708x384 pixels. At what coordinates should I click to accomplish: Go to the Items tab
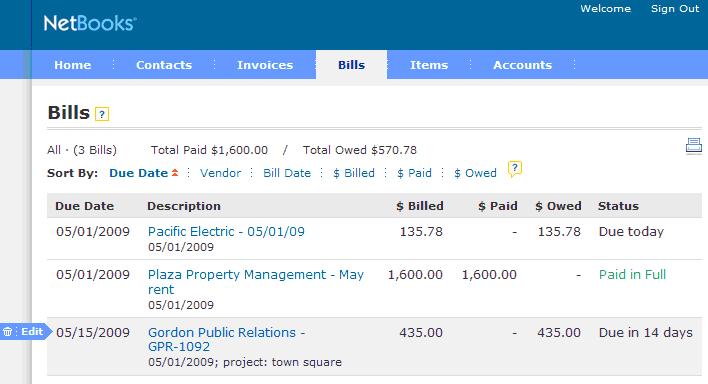click(429, 65)
